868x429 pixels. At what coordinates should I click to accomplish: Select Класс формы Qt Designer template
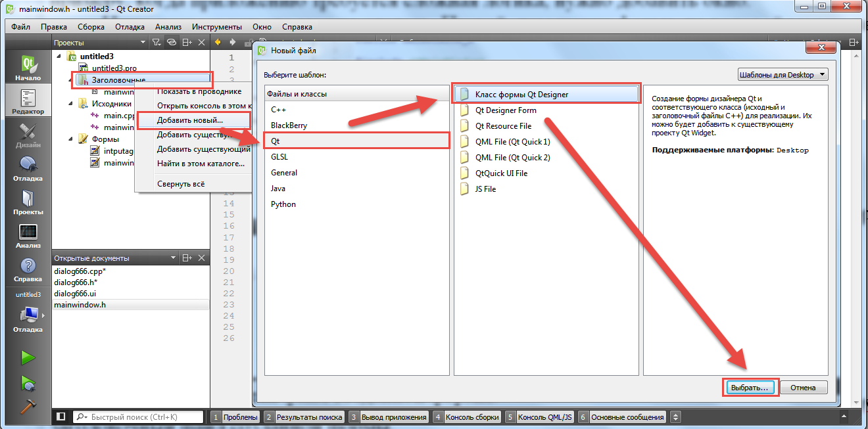(546, 95)
